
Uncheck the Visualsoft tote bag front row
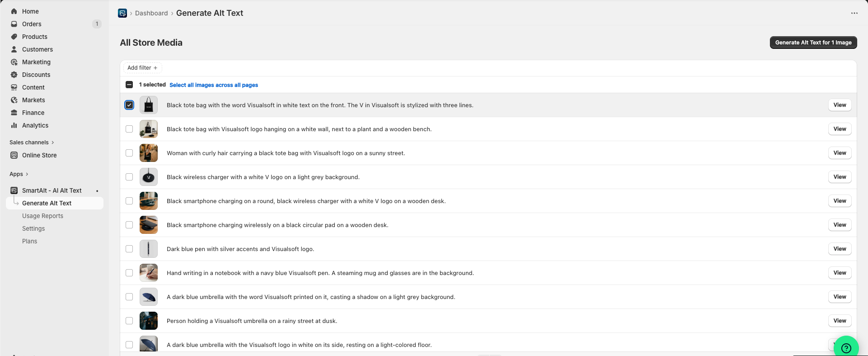pos(129,105)
